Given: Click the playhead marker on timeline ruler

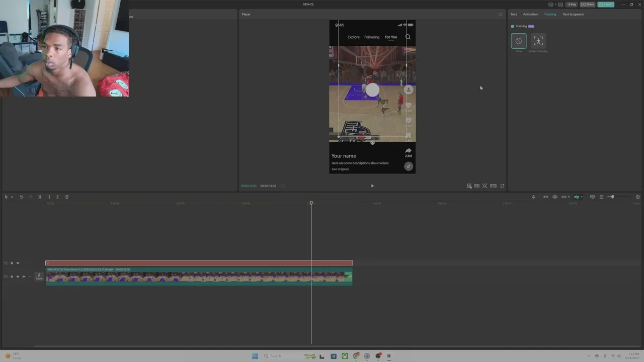Looking at the screenshot, I should [x=311, y=203].
